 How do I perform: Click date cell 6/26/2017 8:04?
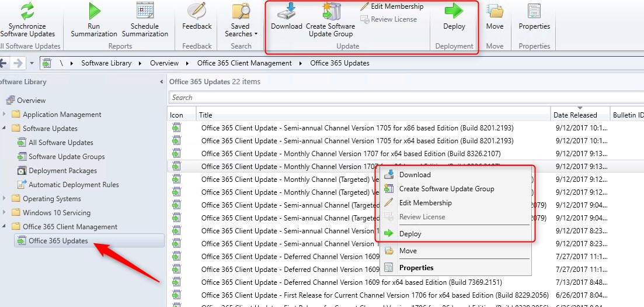[x=581, y=295]
